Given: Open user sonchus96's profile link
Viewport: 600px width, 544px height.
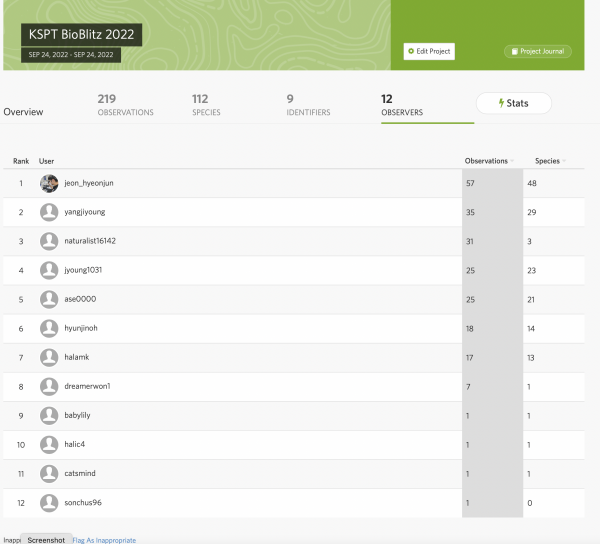Looking at the screenshot, I should (83, 503).
